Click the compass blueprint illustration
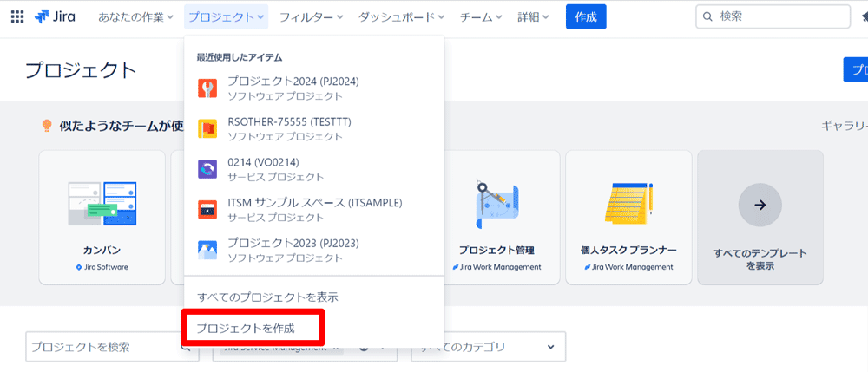 tap(496, 204)
